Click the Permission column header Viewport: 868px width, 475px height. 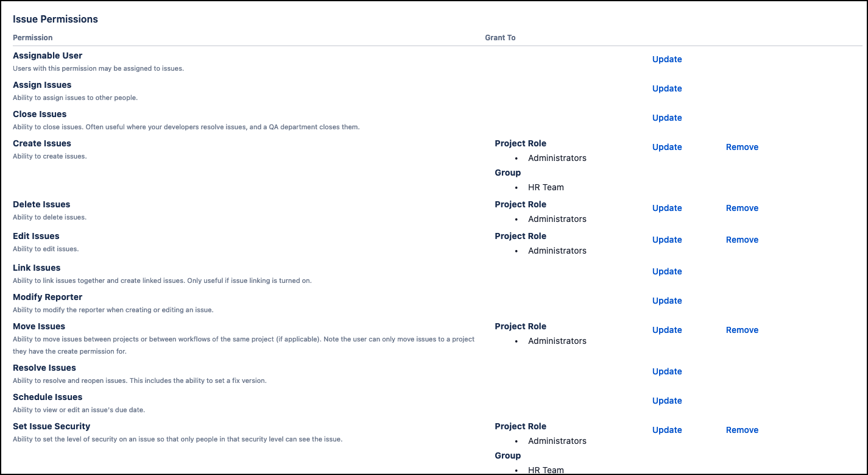pyautogui.click(x=33, y=38)
